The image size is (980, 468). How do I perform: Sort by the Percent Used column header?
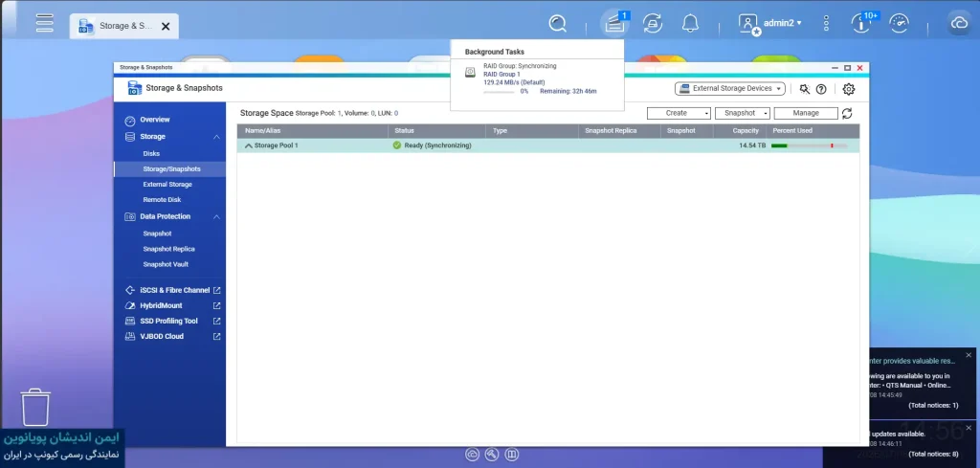coord(813,130)
